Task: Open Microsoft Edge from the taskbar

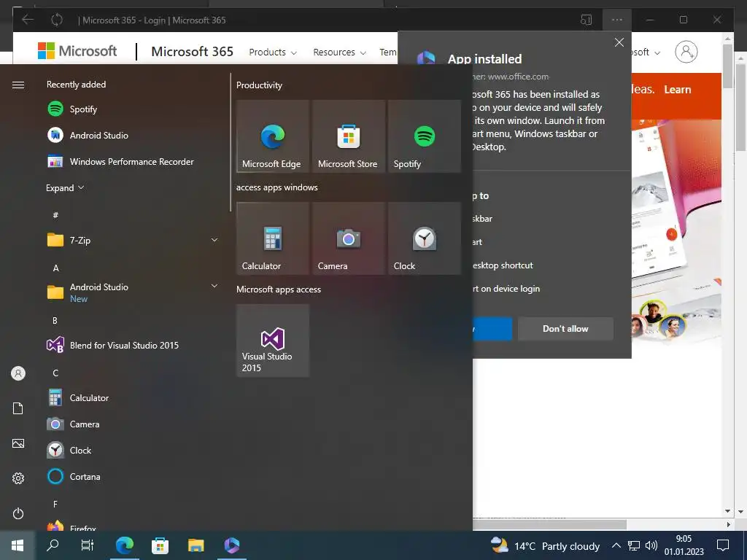Action: (x=124, y=545)
